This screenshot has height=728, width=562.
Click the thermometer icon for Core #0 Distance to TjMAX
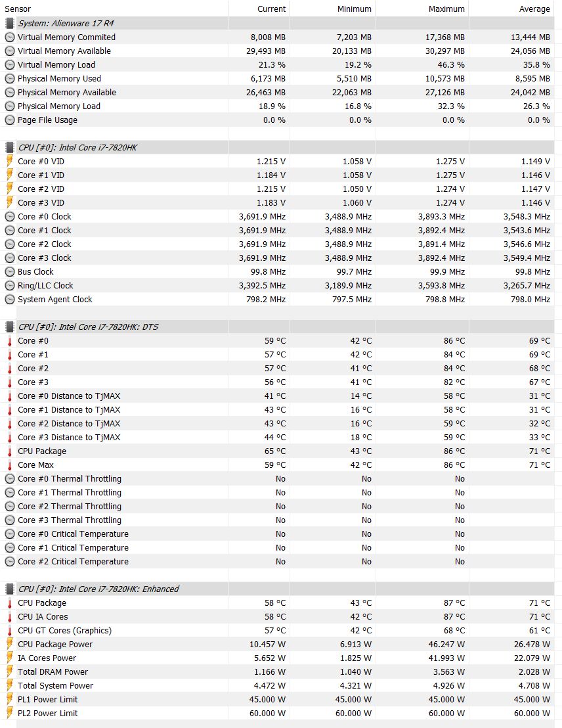click(x=9, y=396)
